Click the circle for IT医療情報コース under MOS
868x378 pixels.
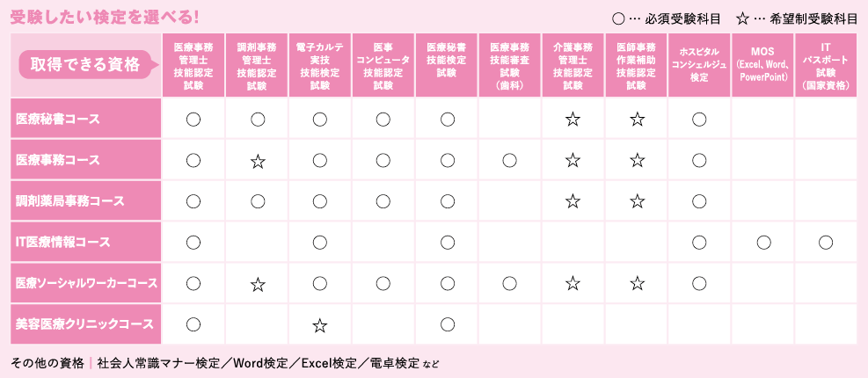762,242
